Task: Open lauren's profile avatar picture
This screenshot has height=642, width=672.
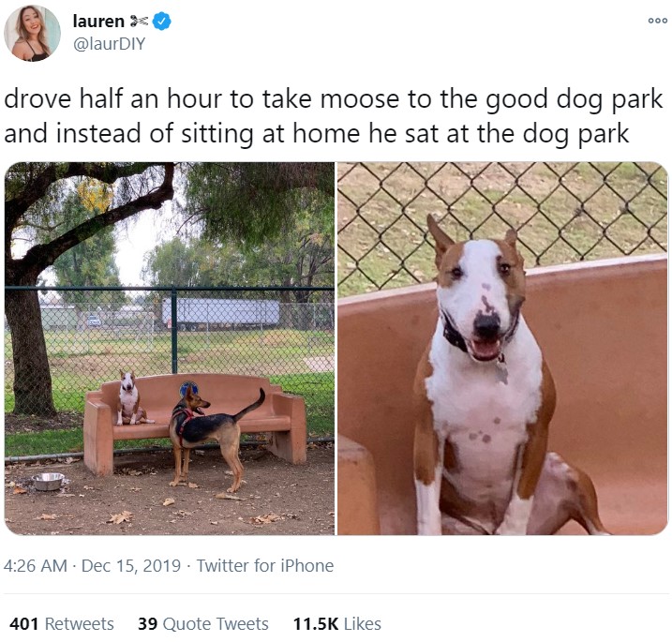Action: (32, 33)
